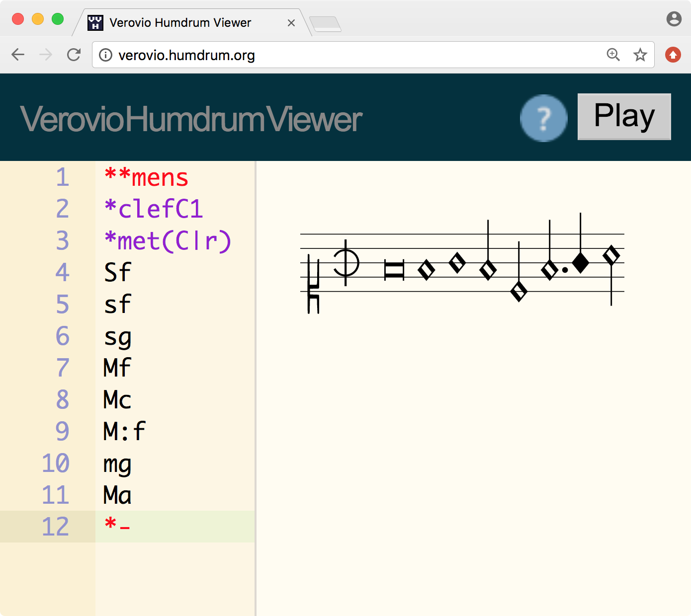The image size is (691, 616).
Task: Click the Verovio favicon in the browser tab
Action: tap(94, 22)
